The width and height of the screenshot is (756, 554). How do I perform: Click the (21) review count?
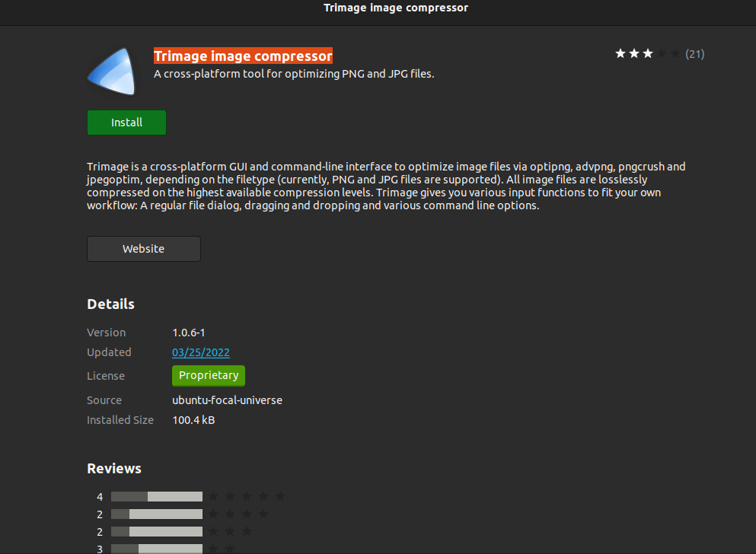(695, 54)
